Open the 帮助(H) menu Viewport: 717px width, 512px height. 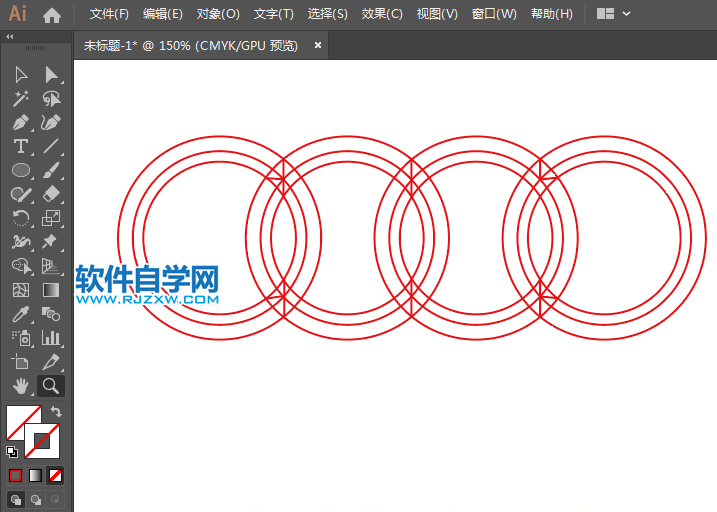point(551,14)
